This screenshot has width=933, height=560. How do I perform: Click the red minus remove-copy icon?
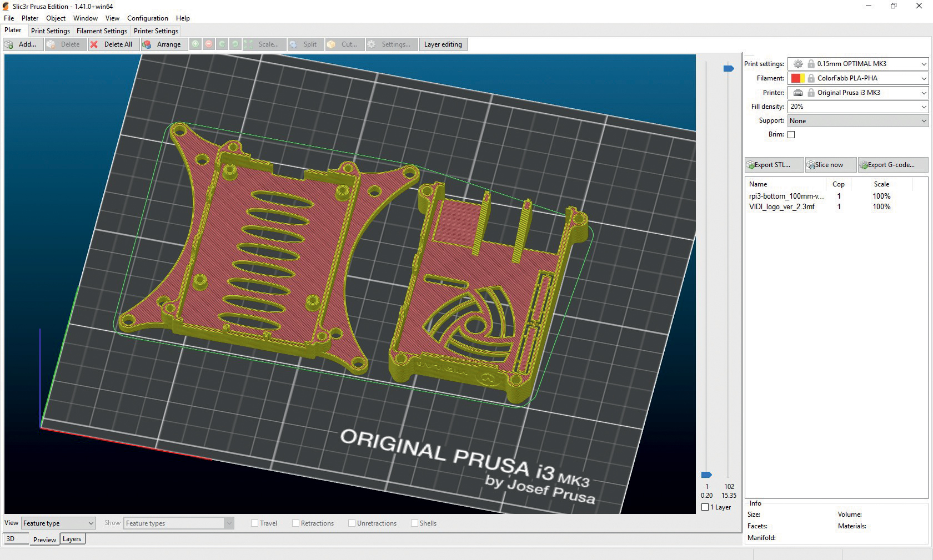point(209,44)
